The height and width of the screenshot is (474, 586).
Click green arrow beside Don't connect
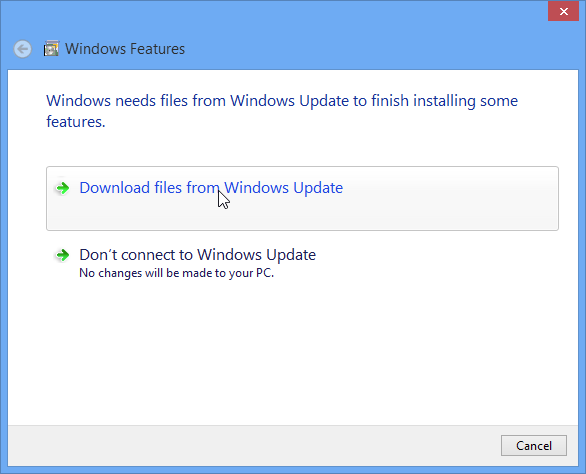click(x=62, y=255)
